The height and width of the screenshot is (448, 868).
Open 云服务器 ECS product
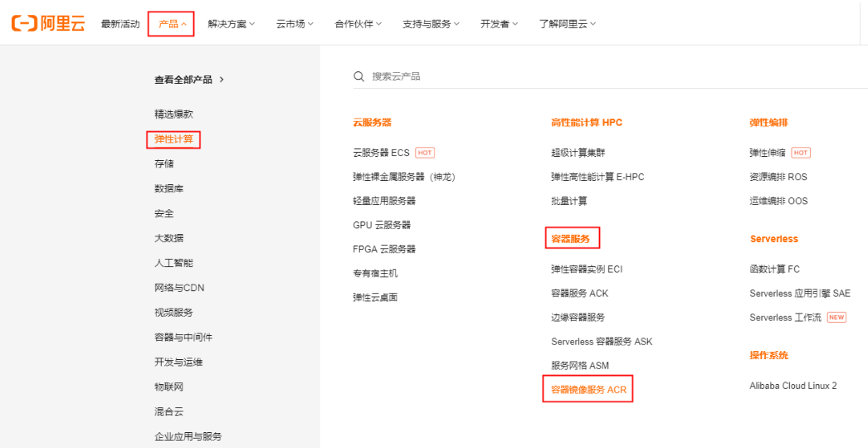tap(382, 153)
